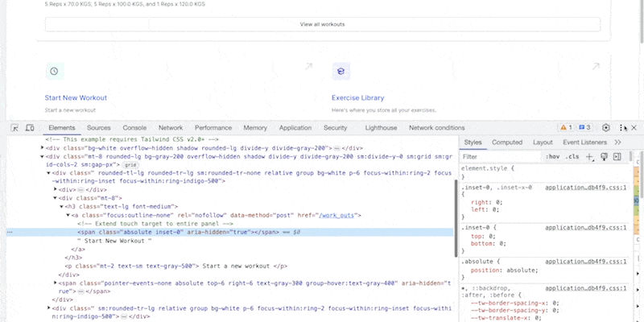644x322 pixels.
Task: Collapse the anchor focus:outline-none node
Action: pyautogui.click(x=68, y=215)
